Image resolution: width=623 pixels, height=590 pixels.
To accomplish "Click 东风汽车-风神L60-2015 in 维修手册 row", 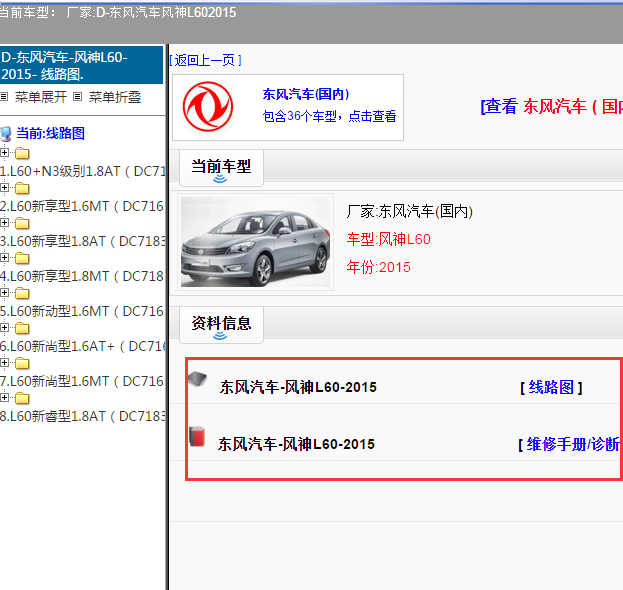I will tap(296, 444).
